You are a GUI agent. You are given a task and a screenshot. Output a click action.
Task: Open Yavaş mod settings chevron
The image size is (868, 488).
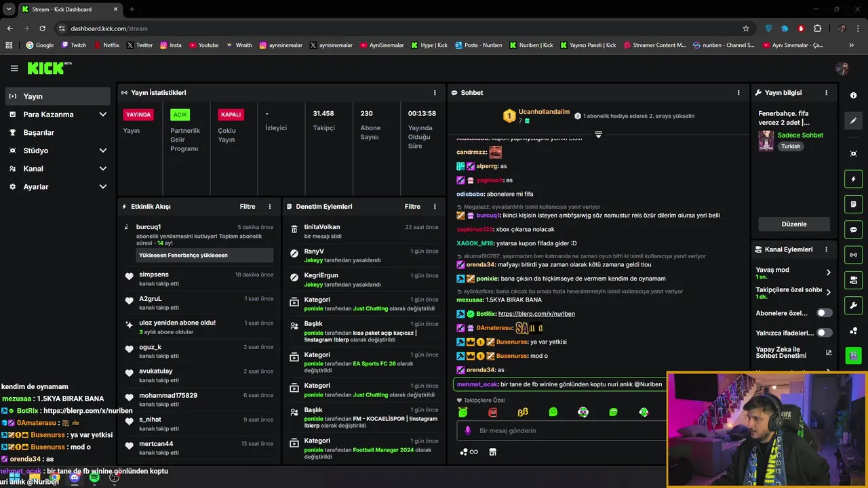(828, 272)
